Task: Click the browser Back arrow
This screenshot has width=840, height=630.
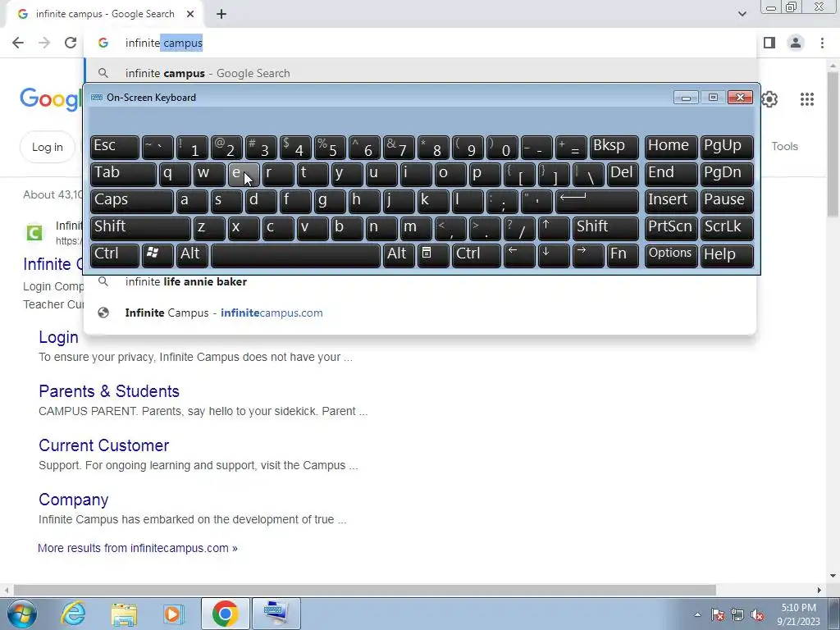Action: coord(18,43)
